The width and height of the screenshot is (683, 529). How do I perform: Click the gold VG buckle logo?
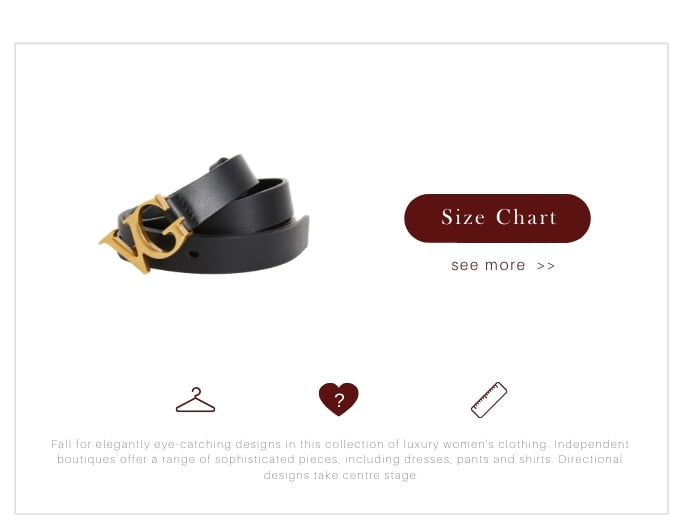pyautogui.click(x=146, y=233)
